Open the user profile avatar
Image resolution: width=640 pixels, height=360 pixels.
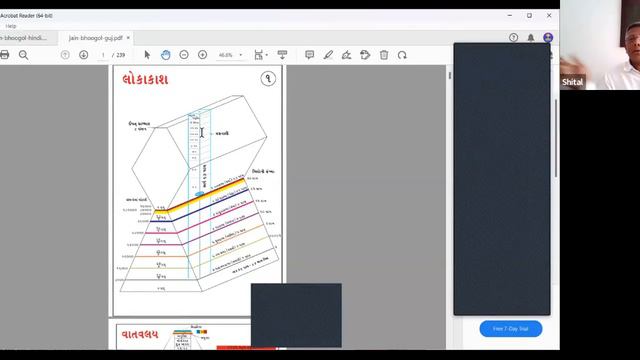(x=548, y=38)
